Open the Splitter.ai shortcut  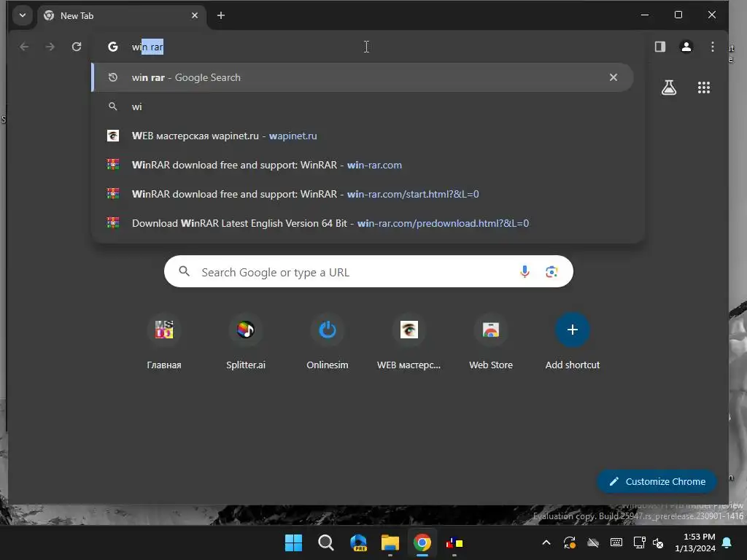245,342
